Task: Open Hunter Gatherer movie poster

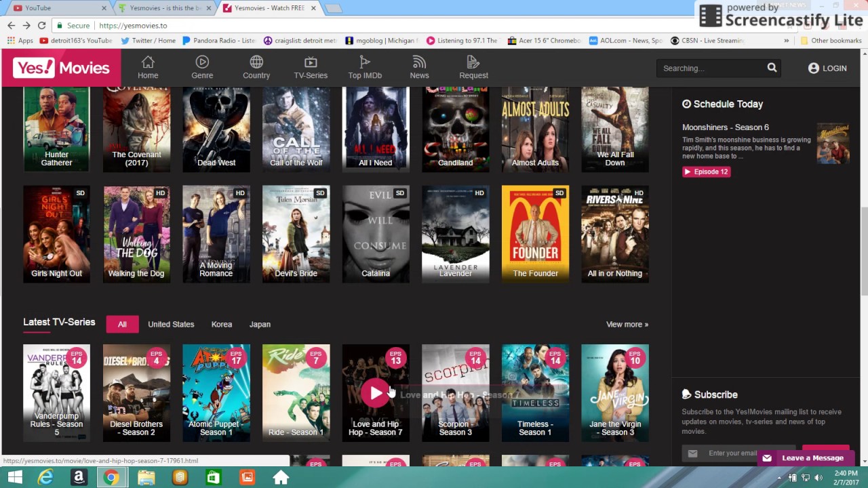Action: tap(56, 129)
